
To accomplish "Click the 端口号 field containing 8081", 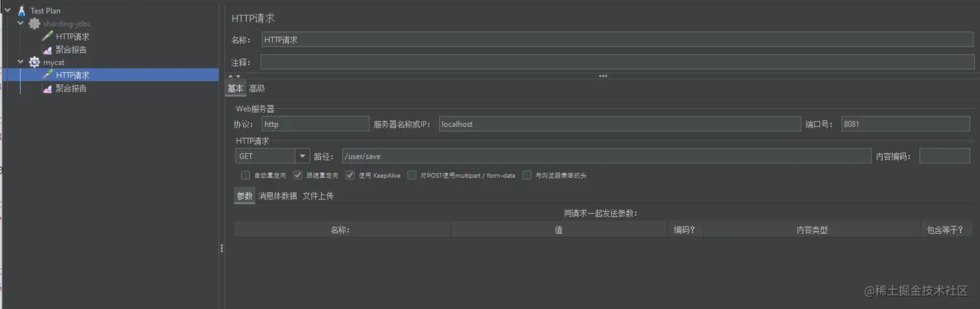I will pos(905,124).
